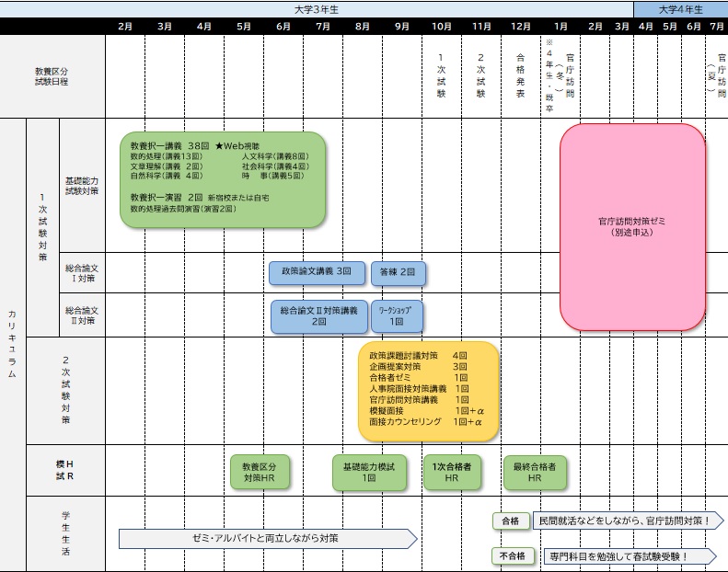Click the 最終合格者HR box

click(x=535, y=473)
